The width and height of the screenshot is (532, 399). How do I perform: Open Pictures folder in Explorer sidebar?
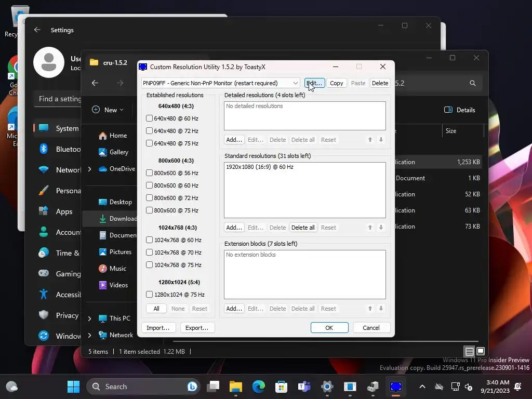pos(115,252)
